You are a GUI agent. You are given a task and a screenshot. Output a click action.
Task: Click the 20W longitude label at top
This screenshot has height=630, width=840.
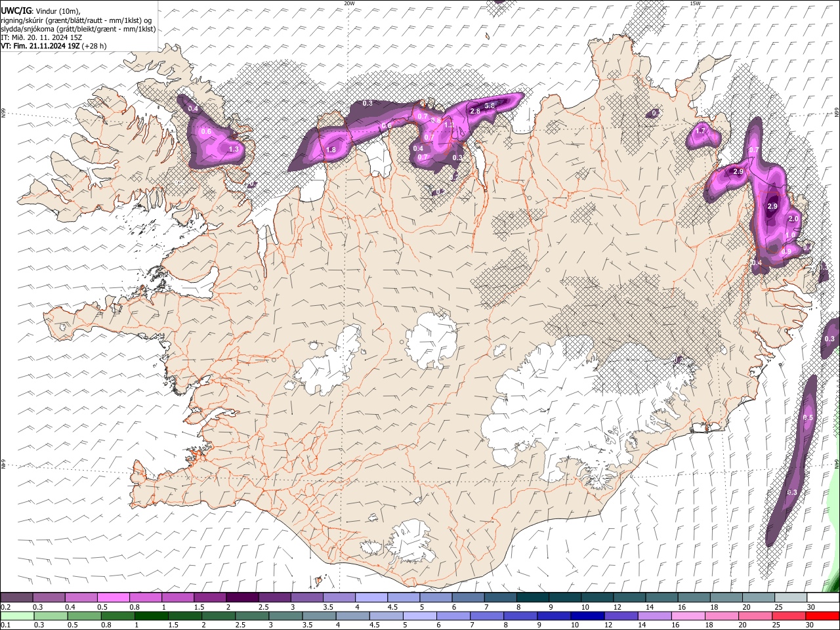(x=349, y=3)
